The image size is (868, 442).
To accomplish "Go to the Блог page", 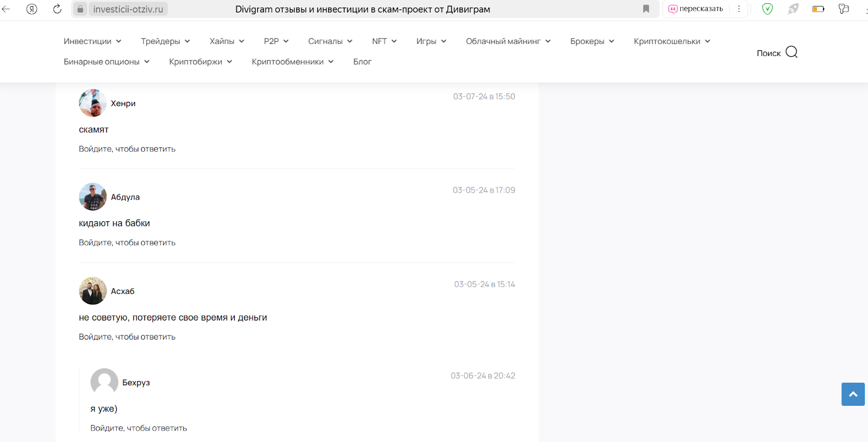I will click(362, 62).
